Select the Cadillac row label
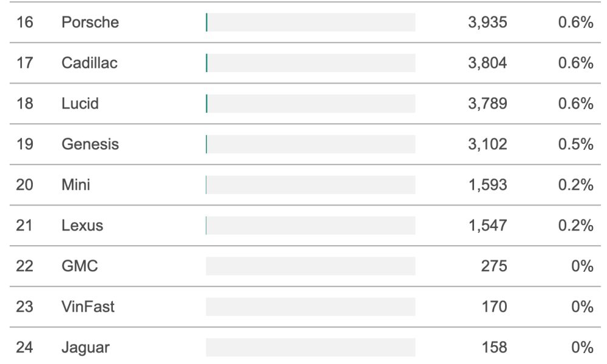Viewport: 607px width, 364px height. (x=89, y=63)
